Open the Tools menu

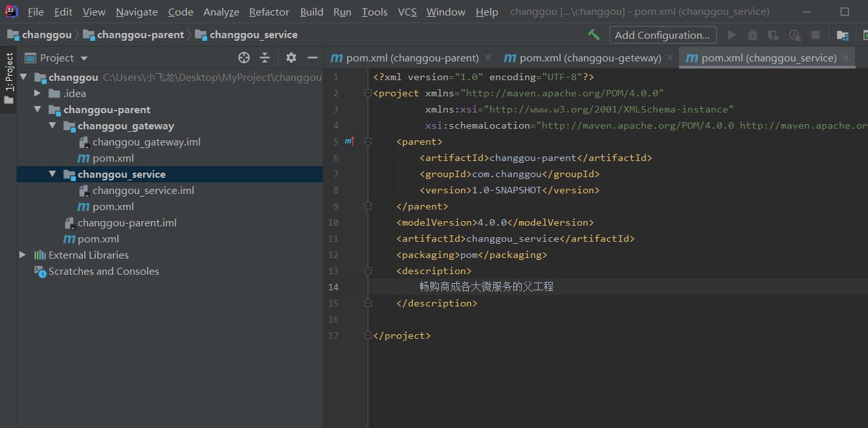375,12
